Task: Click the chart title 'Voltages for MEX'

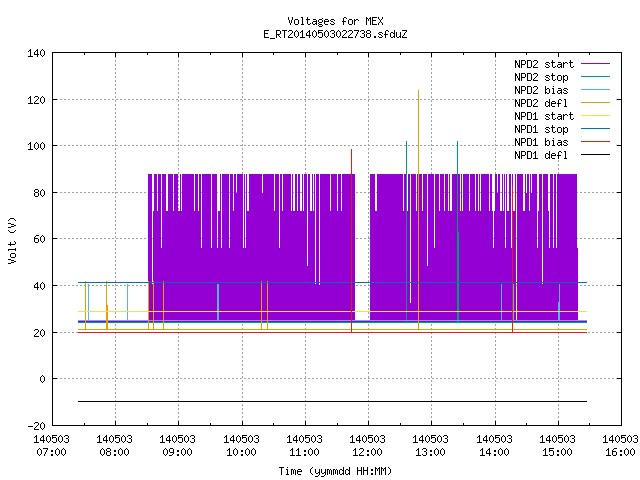Action: pos(335,21)
